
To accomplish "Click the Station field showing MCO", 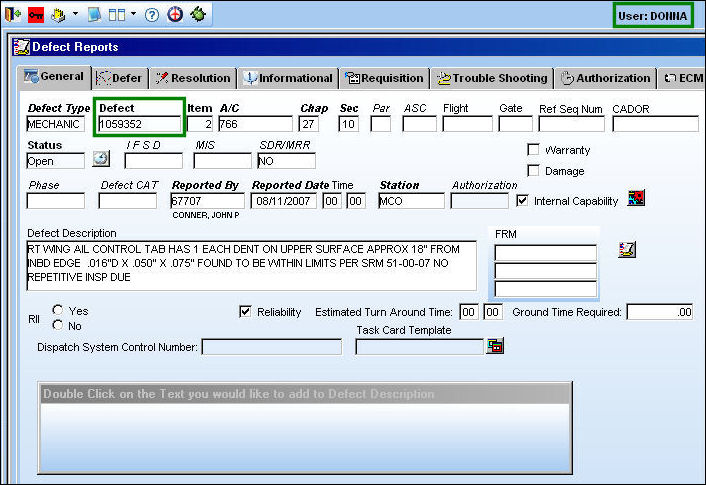I will [x=411, y=201].
